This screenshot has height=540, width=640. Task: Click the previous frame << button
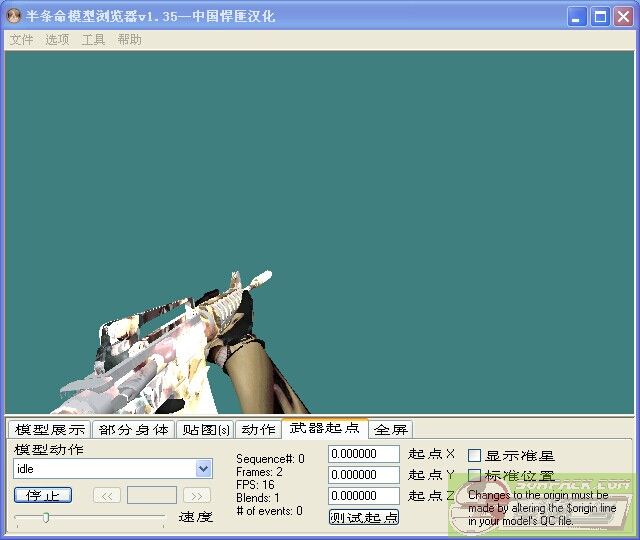[x=107, y=495]
